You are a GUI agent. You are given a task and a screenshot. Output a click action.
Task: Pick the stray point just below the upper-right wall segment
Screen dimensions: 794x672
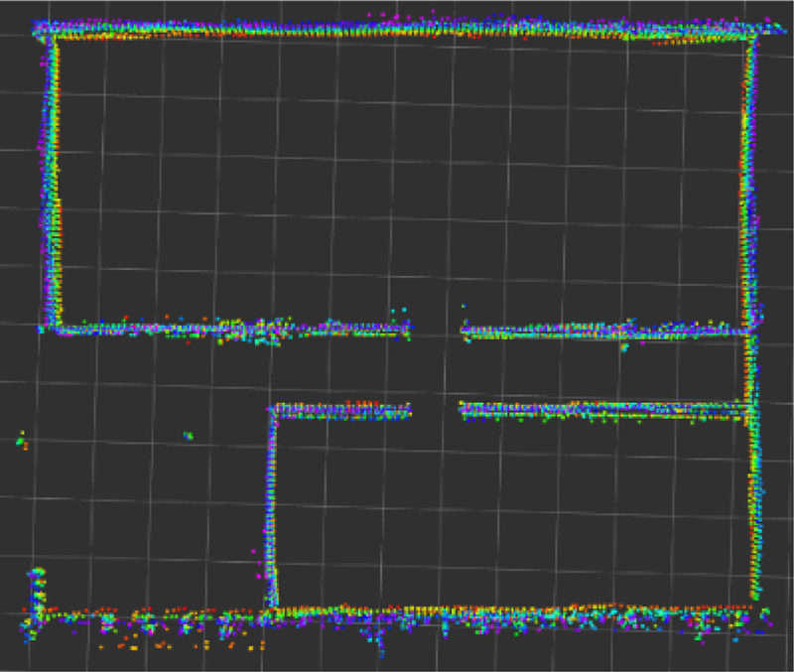[x=623, y=347]
